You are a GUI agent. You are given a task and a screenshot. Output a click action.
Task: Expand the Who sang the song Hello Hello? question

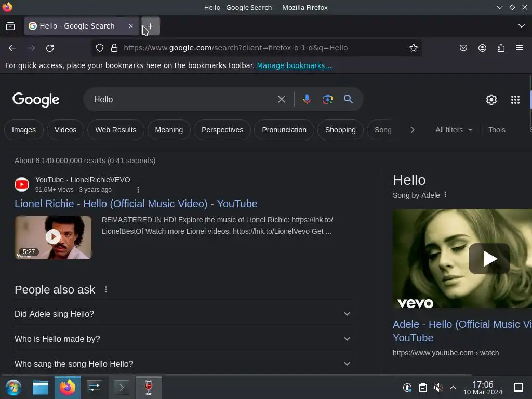coord(184,364)
